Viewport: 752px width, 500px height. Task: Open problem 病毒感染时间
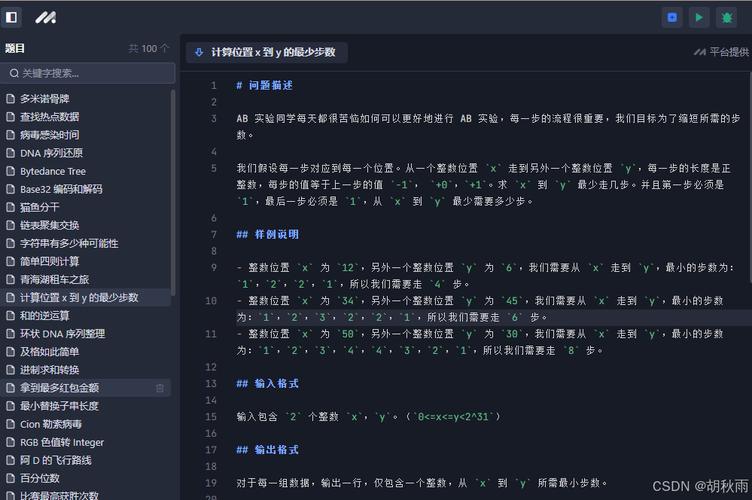click(49, 135)
